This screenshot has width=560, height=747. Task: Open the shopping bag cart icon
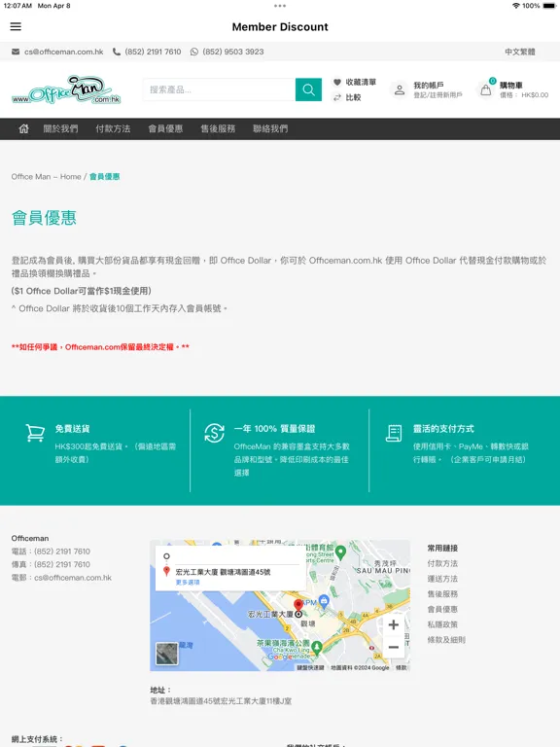(486, 90)
